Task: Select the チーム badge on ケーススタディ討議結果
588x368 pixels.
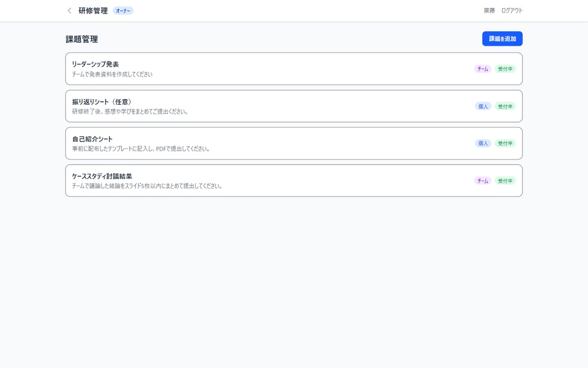Action: click(482, 181)
